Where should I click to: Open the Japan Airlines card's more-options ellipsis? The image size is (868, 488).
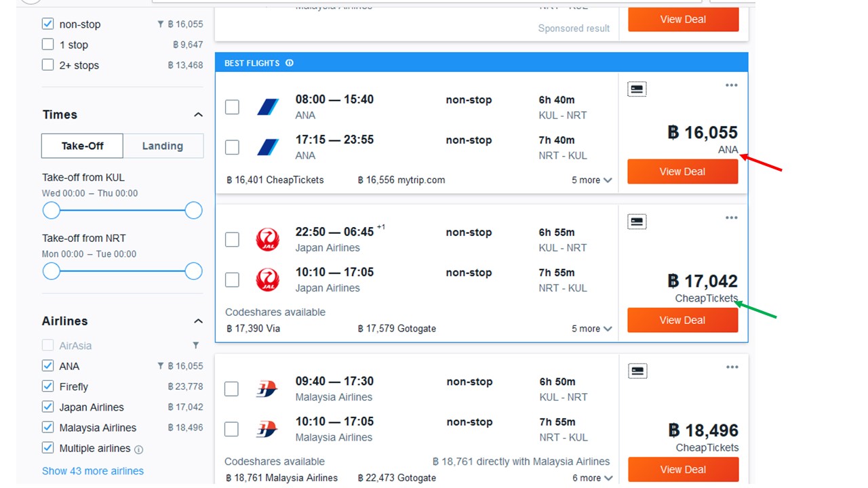731,218
